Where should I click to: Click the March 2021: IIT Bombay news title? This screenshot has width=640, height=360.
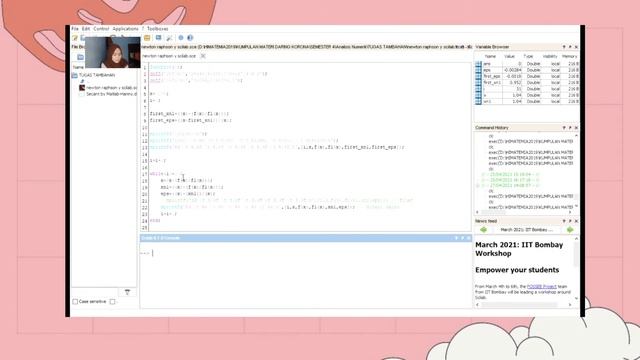[x=527, y=230]
